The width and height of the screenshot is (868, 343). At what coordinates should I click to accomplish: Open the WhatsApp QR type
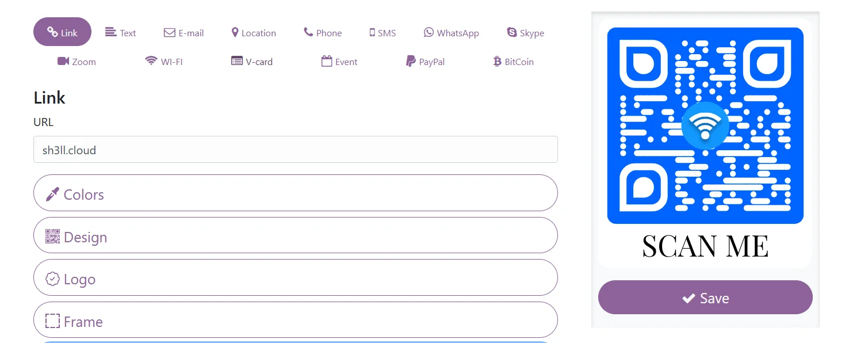pyautogui.click(x=452, y=33)
